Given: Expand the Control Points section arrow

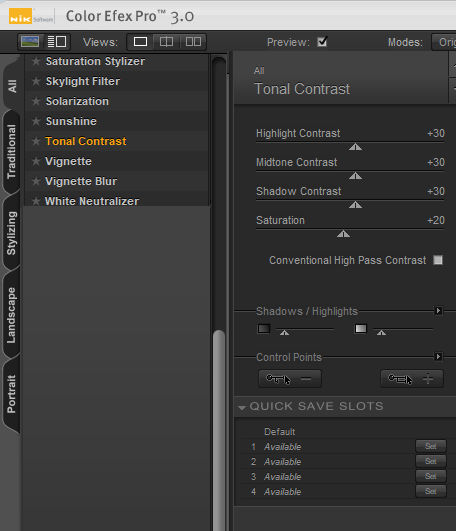Looking at the screenshot, I should point(438,356).
